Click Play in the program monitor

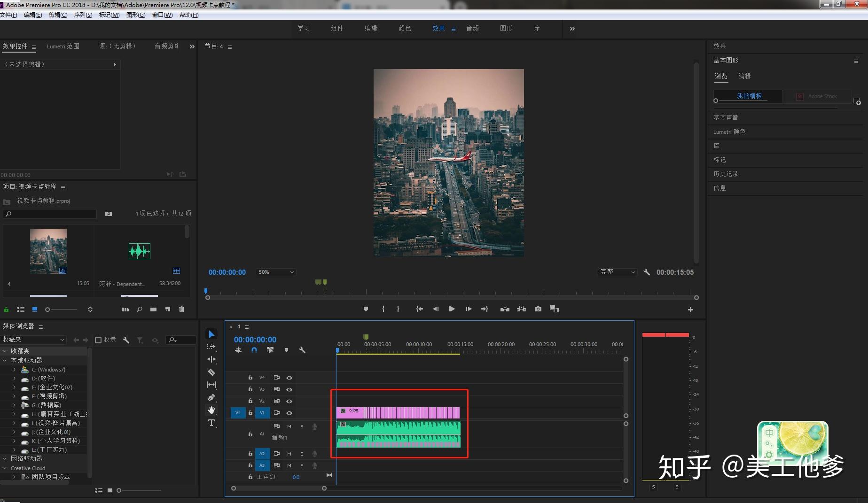(452, 309)
